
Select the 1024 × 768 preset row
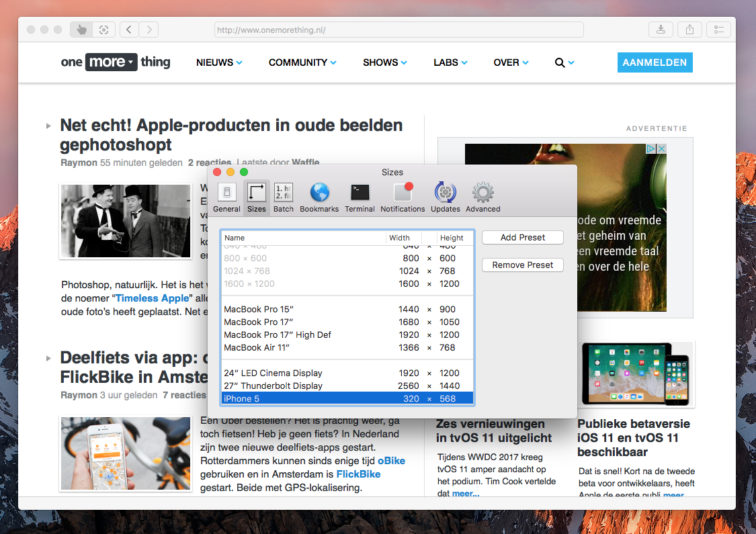coord(347,271)
